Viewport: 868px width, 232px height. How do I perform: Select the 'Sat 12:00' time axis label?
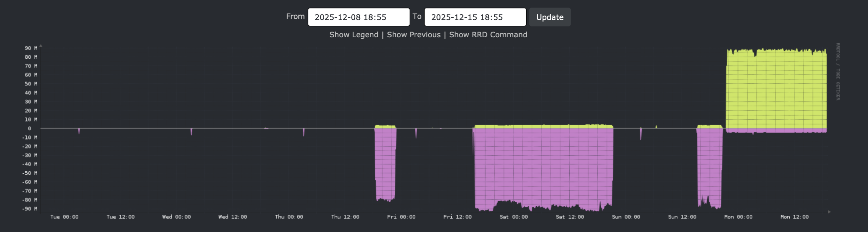point(570,217)
